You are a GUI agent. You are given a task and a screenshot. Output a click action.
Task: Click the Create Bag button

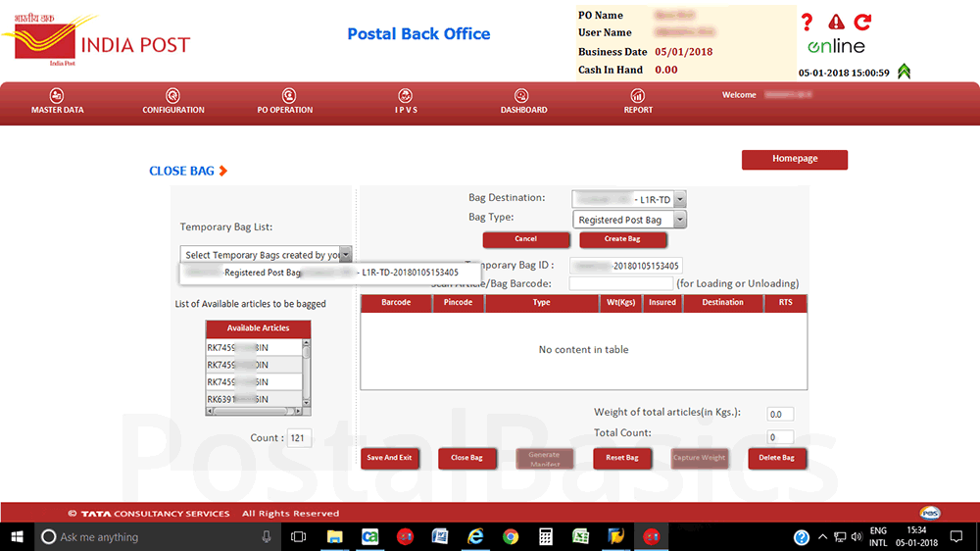(x=622, y=239)
